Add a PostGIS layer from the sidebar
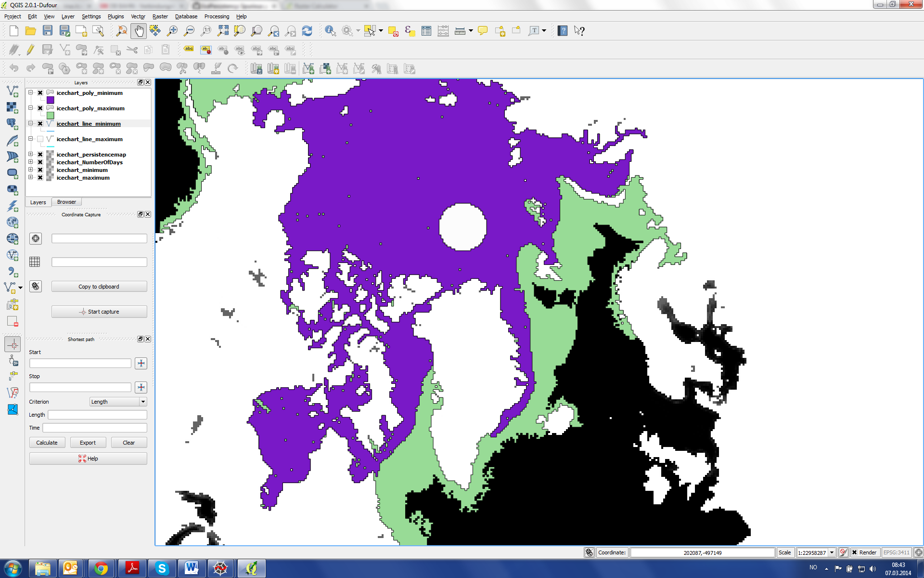924x578 pixels. coord(13,124)
